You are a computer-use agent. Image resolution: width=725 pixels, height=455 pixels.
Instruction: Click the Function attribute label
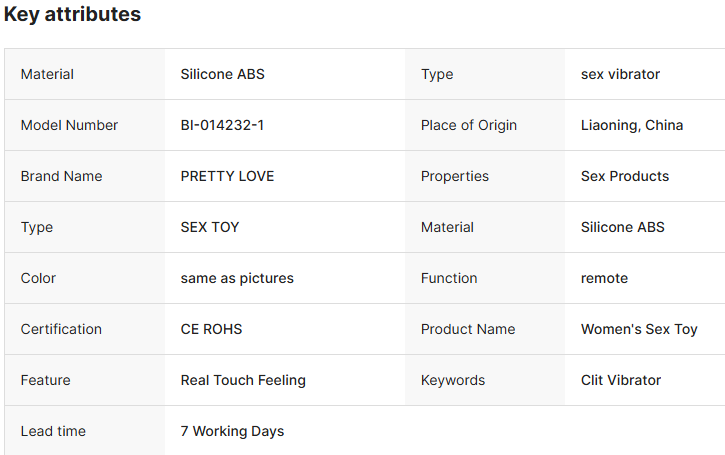[449, 278]
